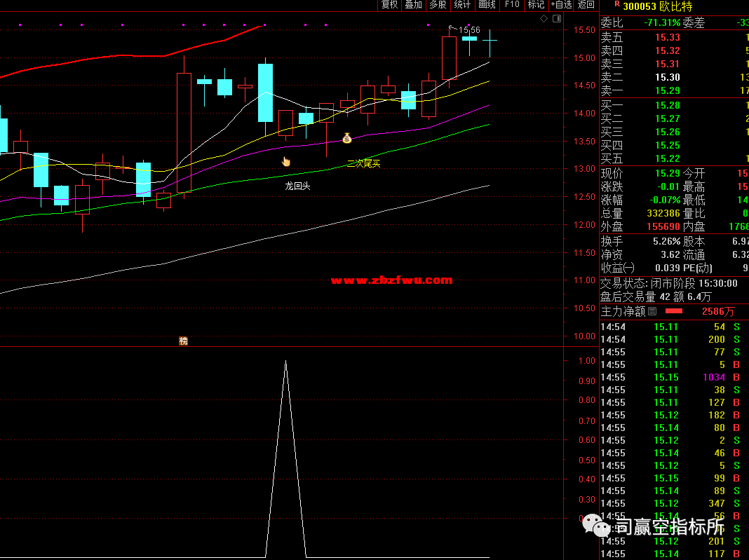This screenshot has height=560, width=749.
Task: Toggle the side panel layout icon
Action: coord(556,19)
